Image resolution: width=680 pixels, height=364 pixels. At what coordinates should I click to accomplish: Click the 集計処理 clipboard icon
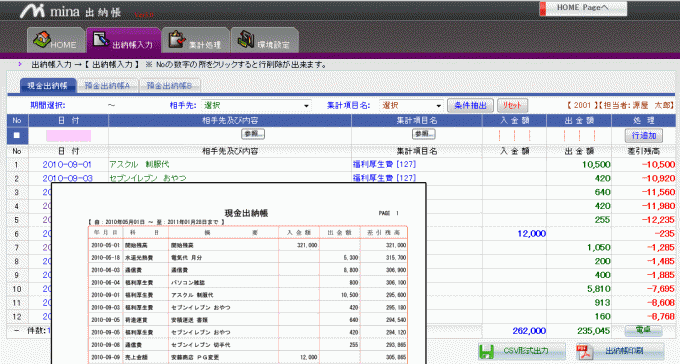(x=177, y=39)
